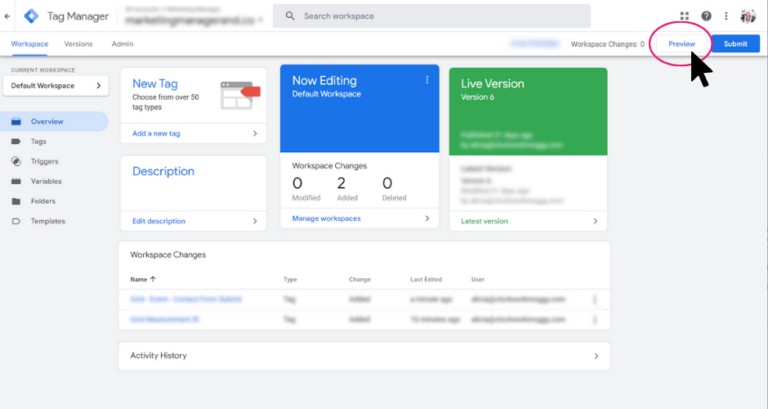The height and width of the screenshot is (409, 768).
Task: Open Tags from the sidebar
Action: [x=38, y=142]
